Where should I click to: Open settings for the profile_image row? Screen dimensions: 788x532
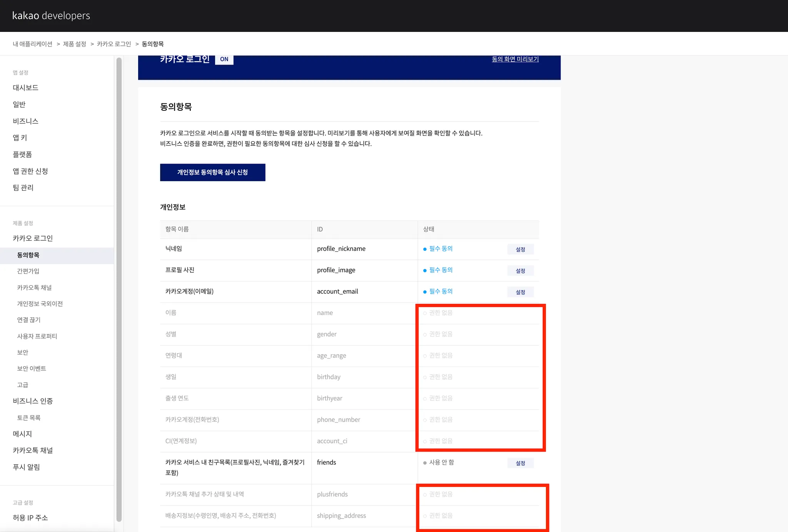[520, 271]
